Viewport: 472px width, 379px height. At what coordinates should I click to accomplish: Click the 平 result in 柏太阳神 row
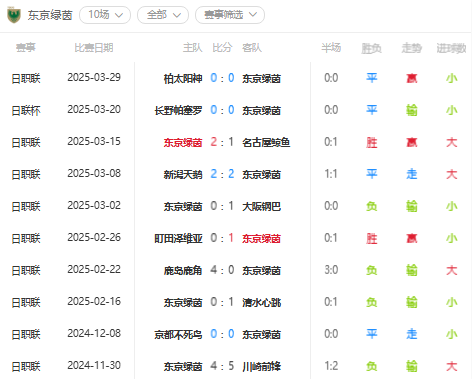(371, 78)
